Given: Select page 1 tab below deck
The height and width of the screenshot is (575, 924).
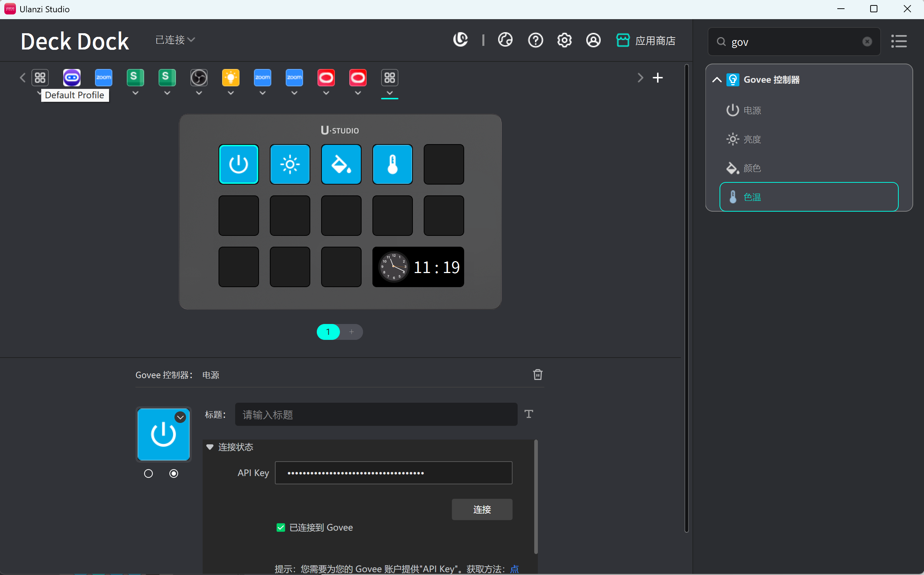Looking at the screenshot, I should tap(328, 332).
